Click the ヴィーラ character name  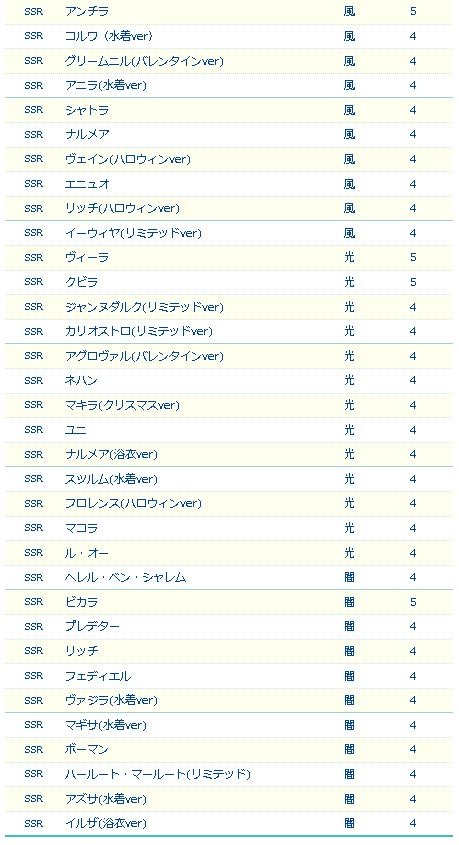coord(87,257)
